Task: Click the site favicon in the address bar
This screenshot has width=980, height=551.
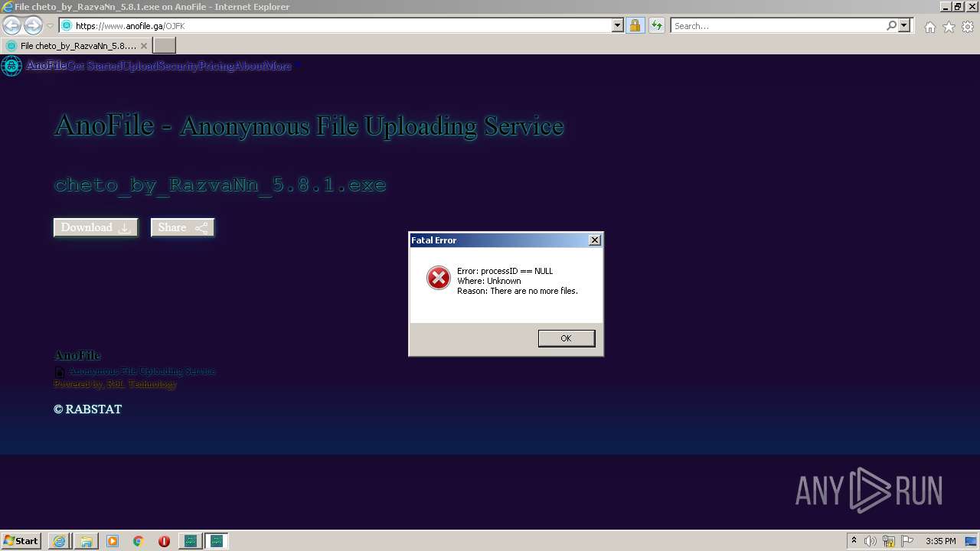Action: [67, 26]
